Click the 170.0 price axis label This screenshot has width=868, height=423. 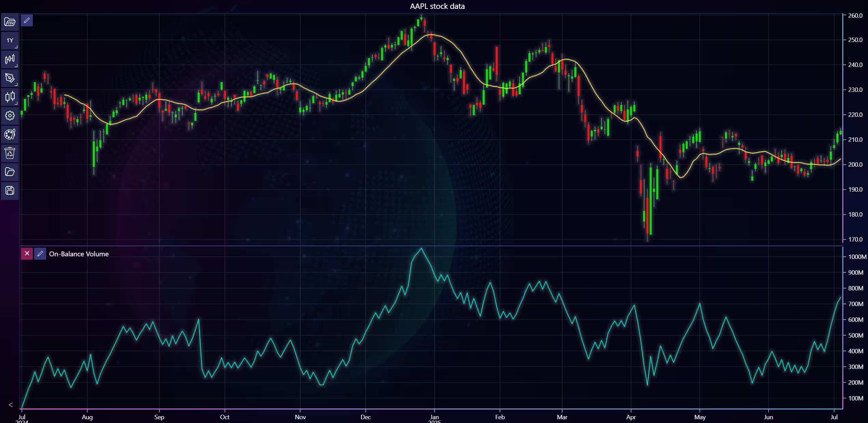855,240
